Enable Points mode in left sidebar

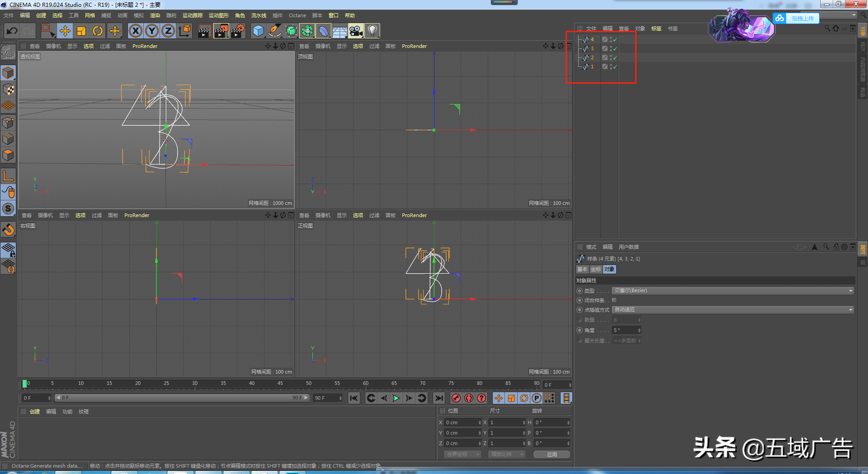pyautogui.click(x=9, y=123)
